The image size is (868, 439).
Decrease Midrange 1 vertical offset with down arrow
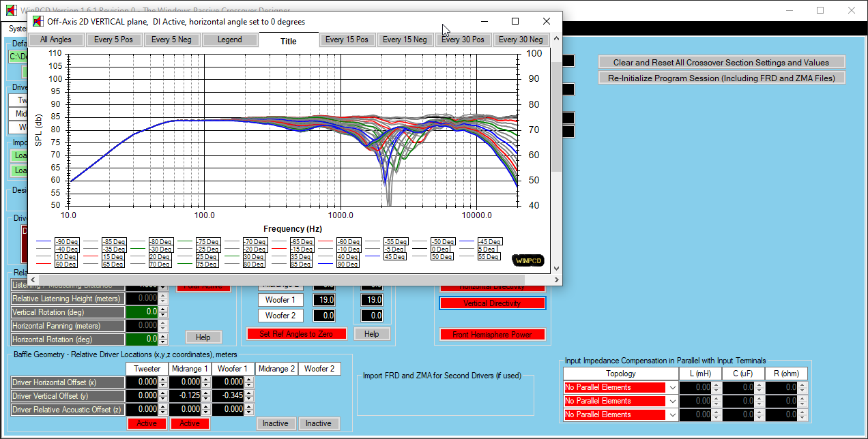point(207,399)
